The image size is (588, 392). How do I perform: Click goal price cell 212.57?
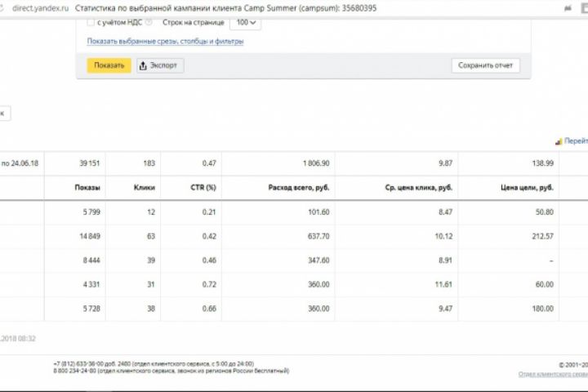point(542,236)
